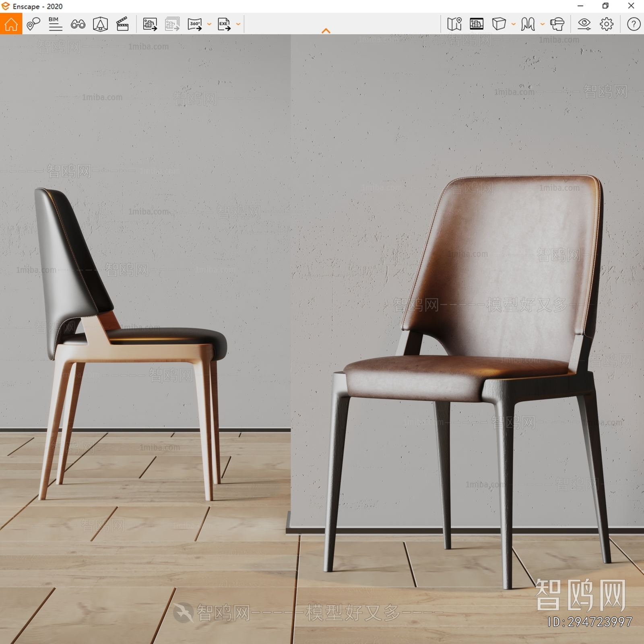Switch projection mode cube icon
This screenshot has width=644, height=644.
click(499, 24)
